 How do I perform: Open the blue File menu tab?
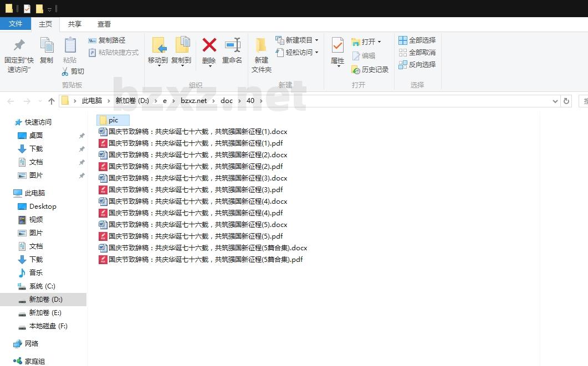(x=16, y=24)
